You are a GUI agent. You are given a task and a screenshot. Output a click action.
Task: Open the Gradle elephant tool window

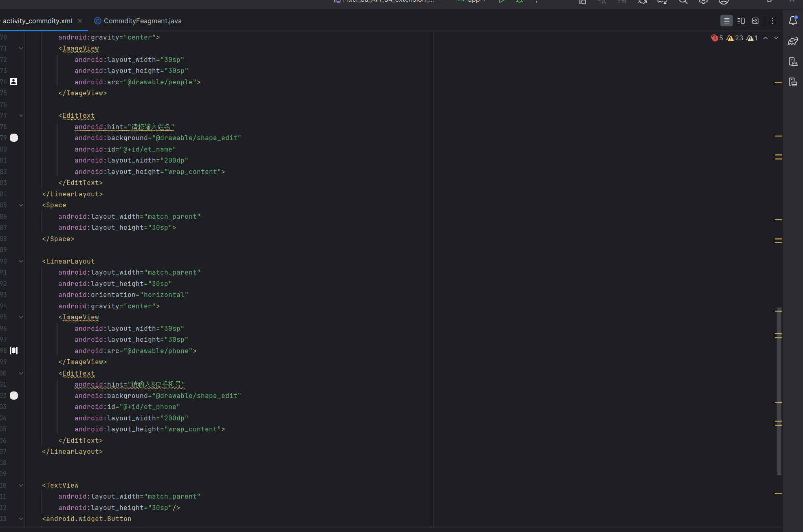coord(793,41)
